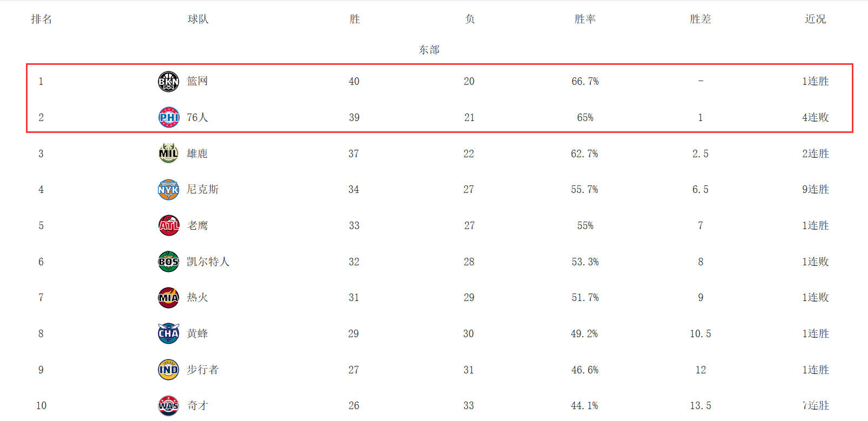This screenshot has width=868, height=421.
Task: Click the 近况 column header
Action: click(x=816, y=19)
